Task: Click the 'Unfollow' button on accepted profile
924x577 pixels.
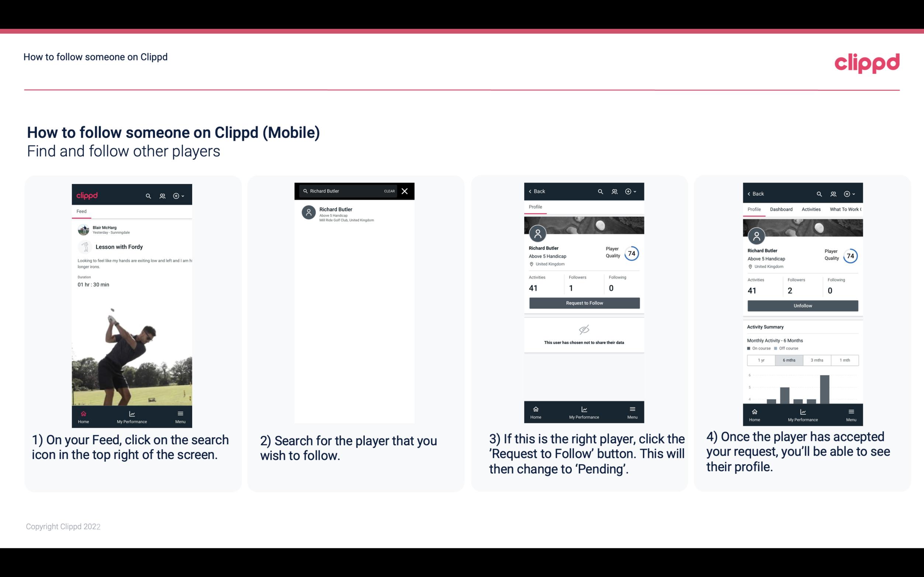Action: [802, 305]
